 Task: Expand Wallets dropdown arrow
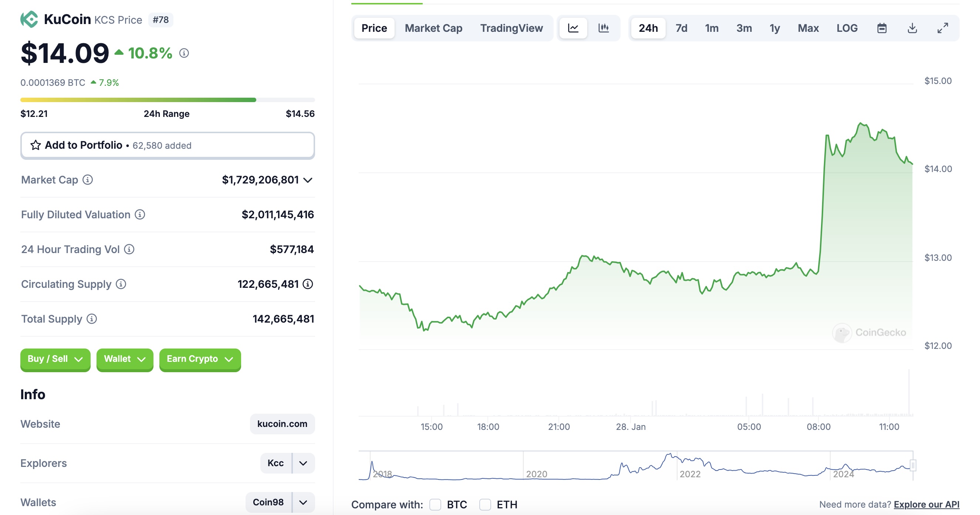[303, 502]
